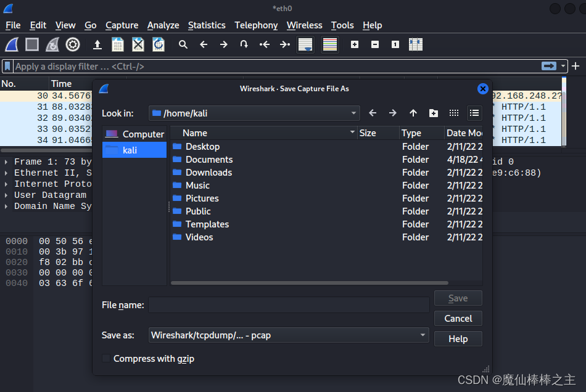Sort files by Type column

[421, 133]
